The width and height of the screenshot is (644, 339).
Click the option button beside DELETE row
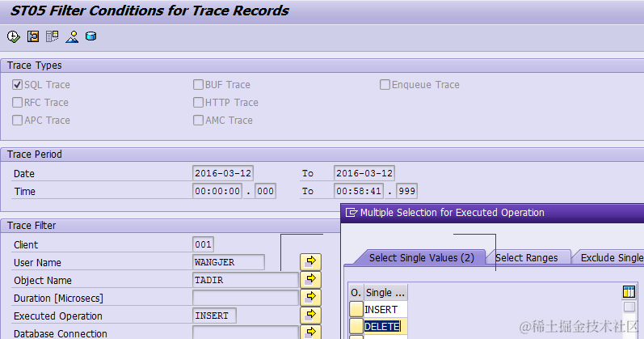356,326
